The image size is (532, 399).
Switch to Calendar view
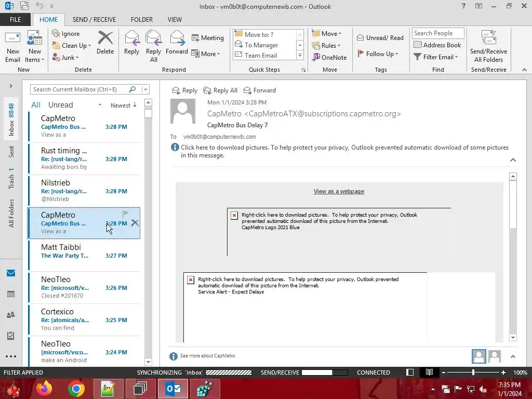(11, 294)
